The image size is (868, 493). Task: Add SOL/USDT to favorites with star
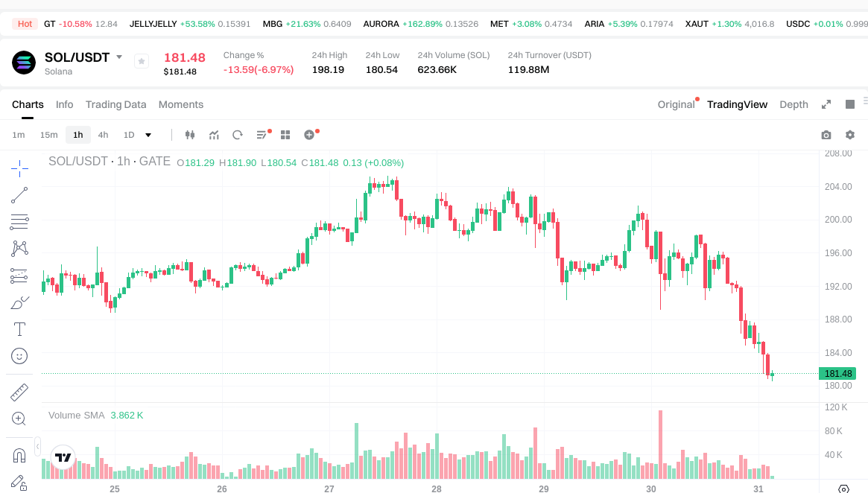click(142, 62)
